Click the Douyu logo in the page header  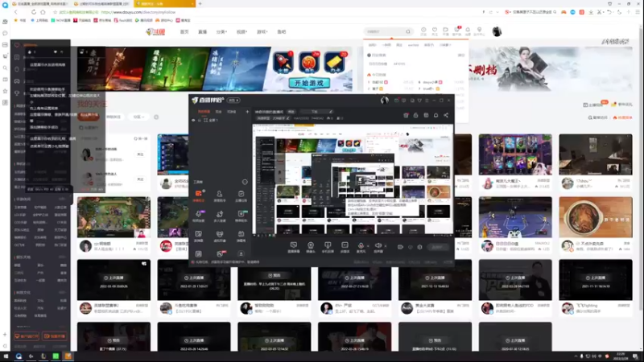(x=155, y=31)
